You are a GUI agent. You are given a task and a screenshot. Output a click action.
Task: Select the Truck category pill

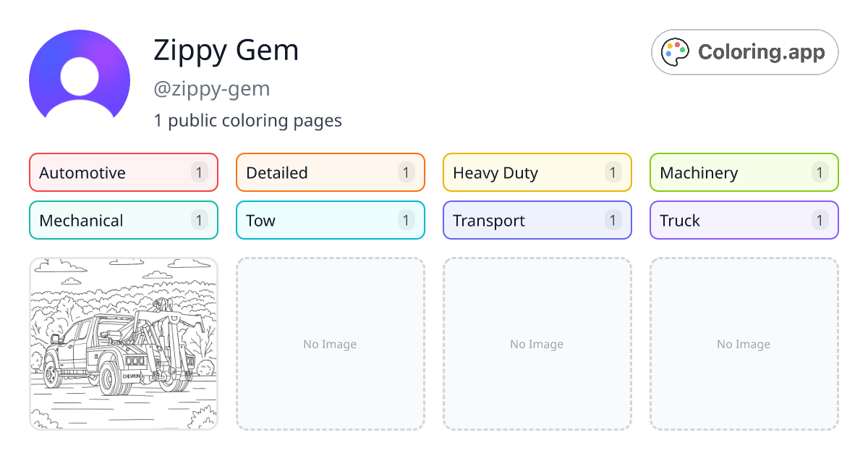744,220
